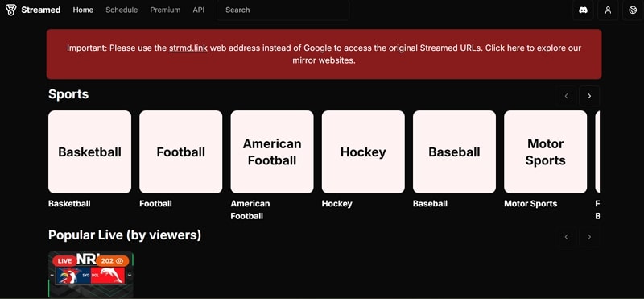
Task: Follow the strmd.link link in the banner
Action: 188,48
